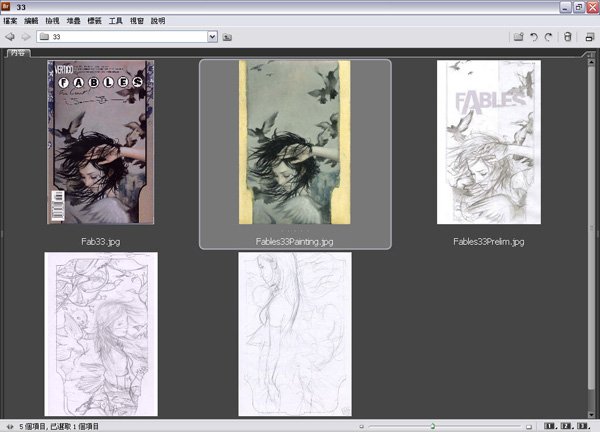Click the largest thumbnail size button
Screen dimensions: 600x432
pos(528,425)
